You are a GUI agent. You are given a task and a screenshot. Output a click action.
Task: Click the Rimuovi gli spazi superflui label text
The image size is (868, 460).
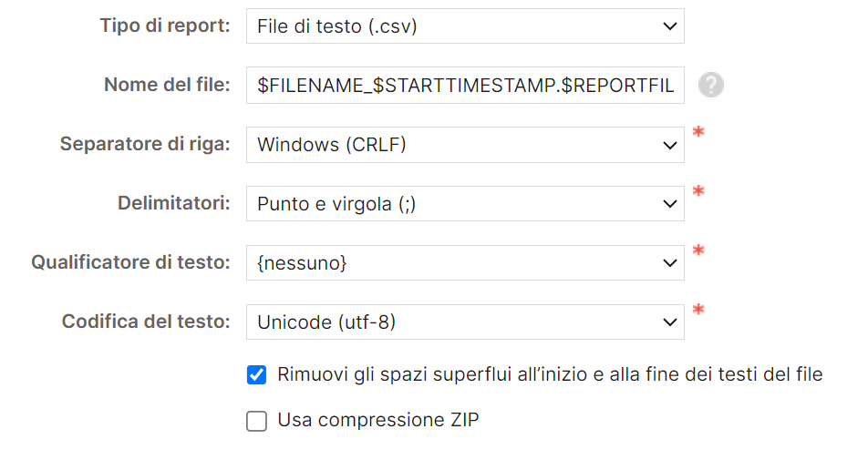point(550,374)
